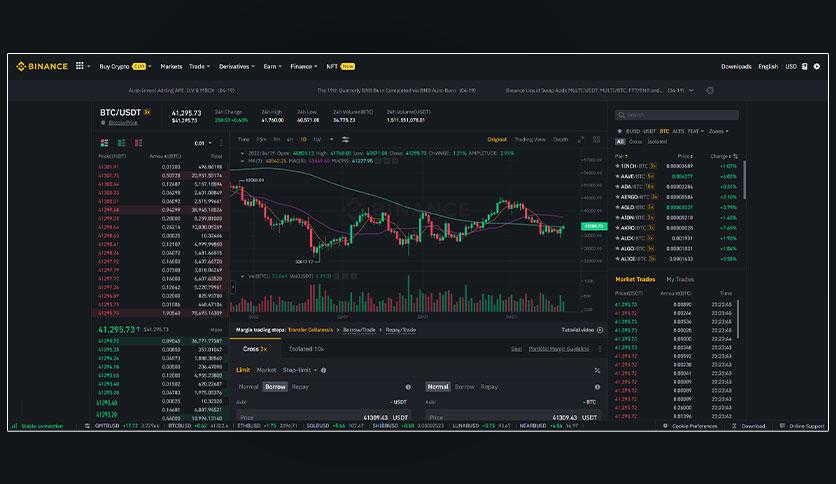Open the Trade dropdown menu
836x484 pixels.
(x=199, y=67)
